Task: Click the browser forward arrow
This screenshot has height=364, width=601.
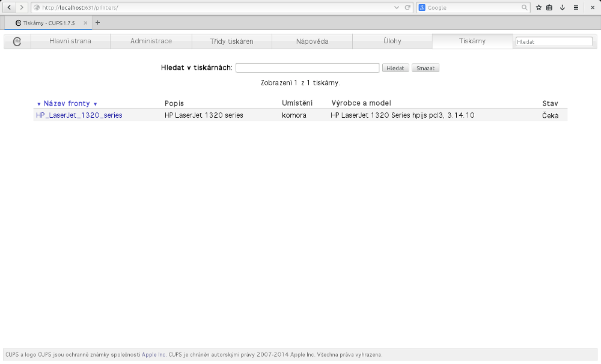Action: pos(22,7)
